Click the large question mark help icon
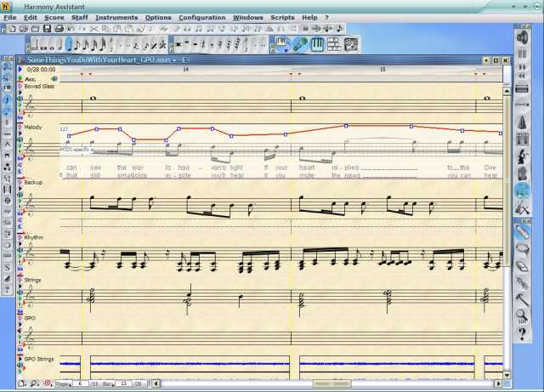 click(x=522, y=333)
